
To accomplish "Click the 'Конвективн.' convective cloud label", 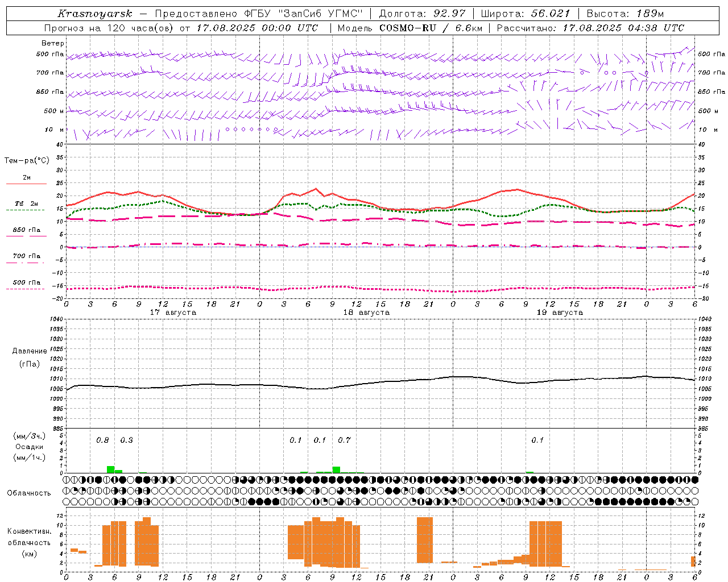I will click(29, 531).
